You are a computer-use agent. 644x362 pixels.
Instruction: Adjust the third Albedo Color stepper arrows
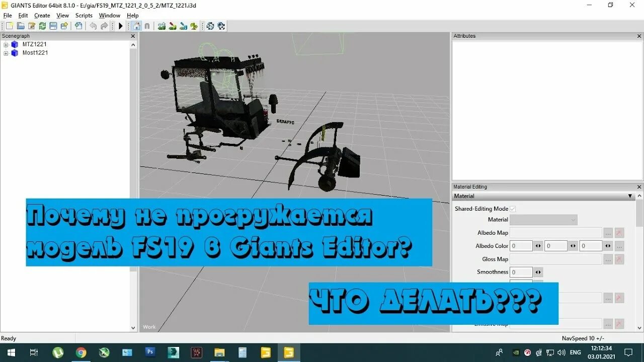click(x=608, y=246)
